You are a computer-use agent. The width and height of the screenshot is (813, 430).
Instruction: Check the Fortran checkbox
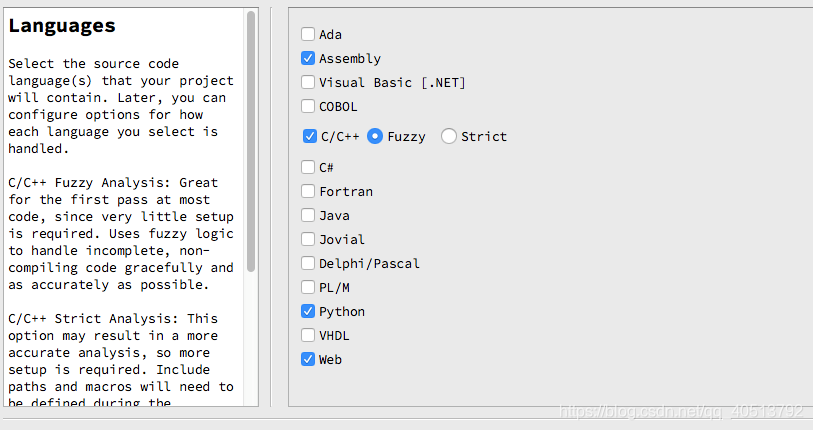(308, 192)
